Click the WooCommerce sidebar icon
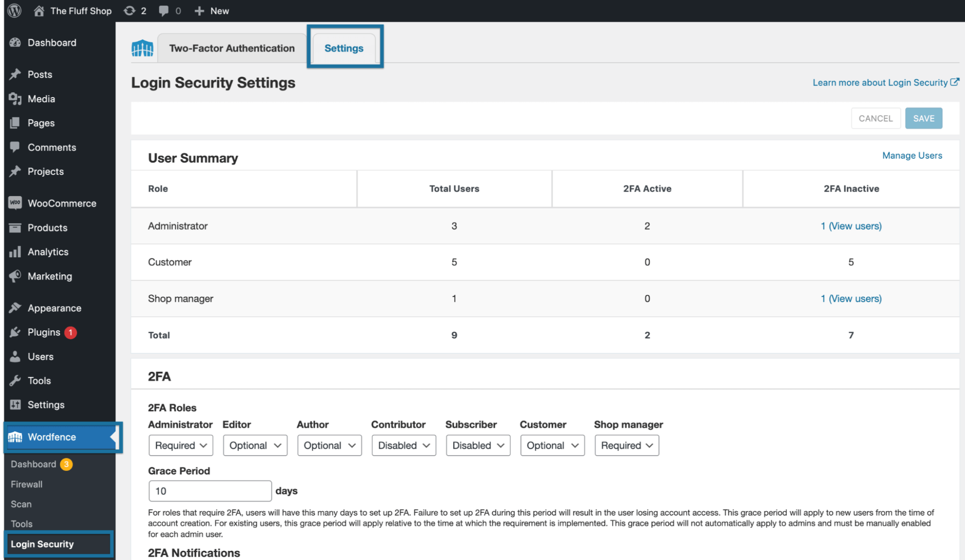This screenshot has width=965, height=560. [15, 203]
